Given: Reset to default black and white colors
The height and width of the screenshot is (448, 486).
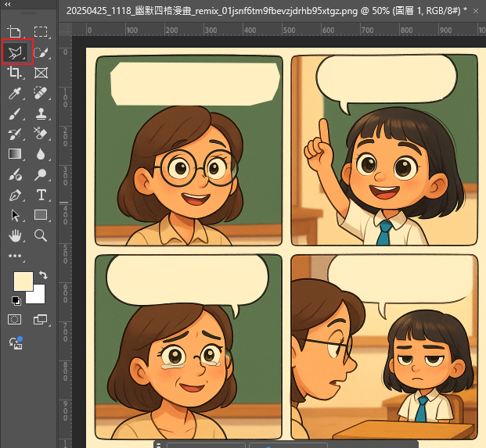Looking at the screenshot, I should (16, 301).
